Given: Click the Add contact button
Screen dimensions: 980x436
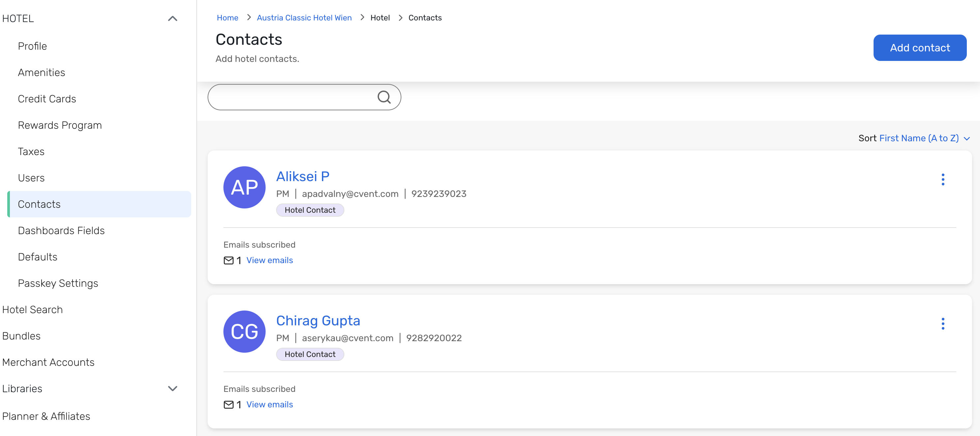Looking at the screenshot, I should [919, 47].
